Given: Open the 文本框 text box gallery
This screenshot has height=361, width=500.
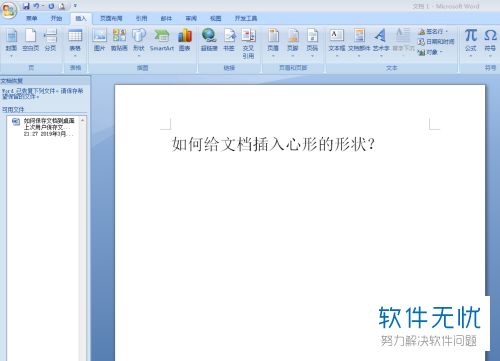Looking at the screenshot, I should [x=337, y=43].
